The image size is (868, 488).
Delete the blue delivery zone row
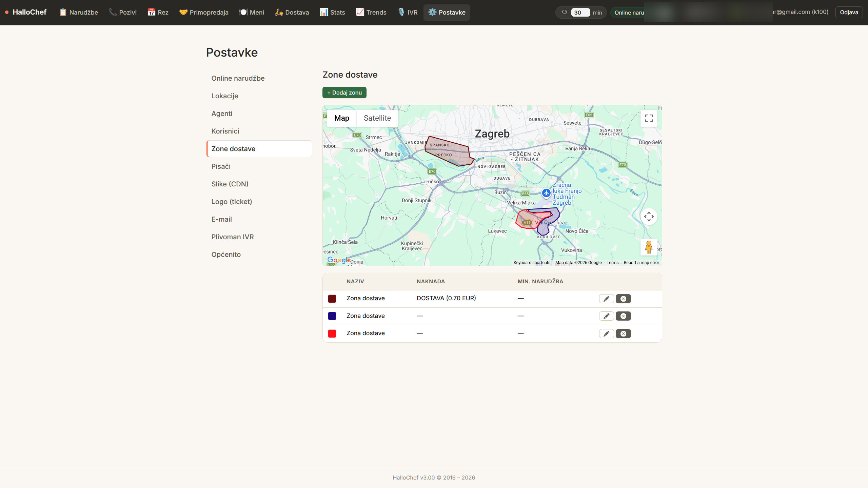(x=623, y=316)
